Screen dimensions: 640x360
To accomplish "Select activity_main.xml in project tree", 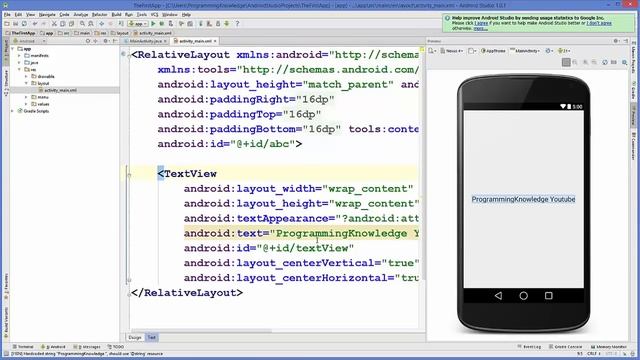I will [x=60, y=90].
